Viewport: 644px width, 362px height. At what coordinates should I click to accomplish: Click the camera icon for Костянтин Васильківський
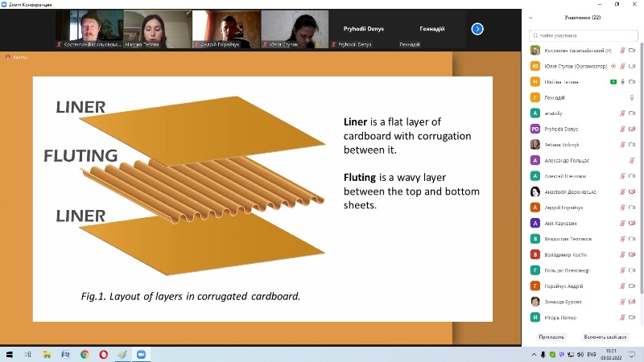[x=632, y=51]
